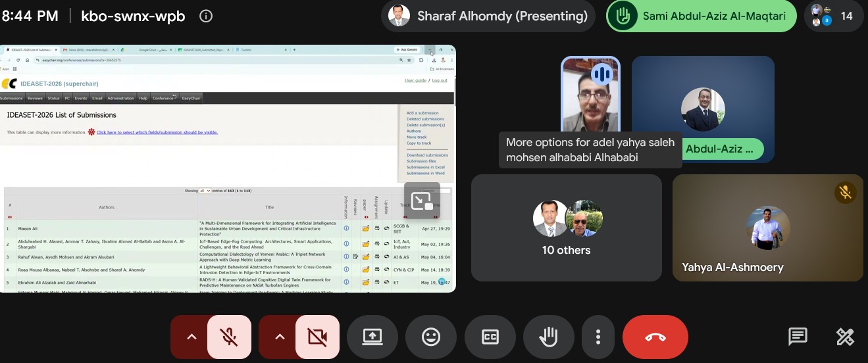Leave the call with red hang-up button
868x363 pixels.
[x=655, y=337]
